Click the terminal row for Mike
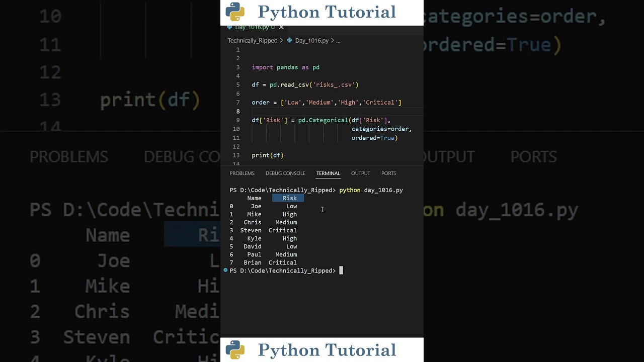Screen dimensions: 644x362 (264, 214)
